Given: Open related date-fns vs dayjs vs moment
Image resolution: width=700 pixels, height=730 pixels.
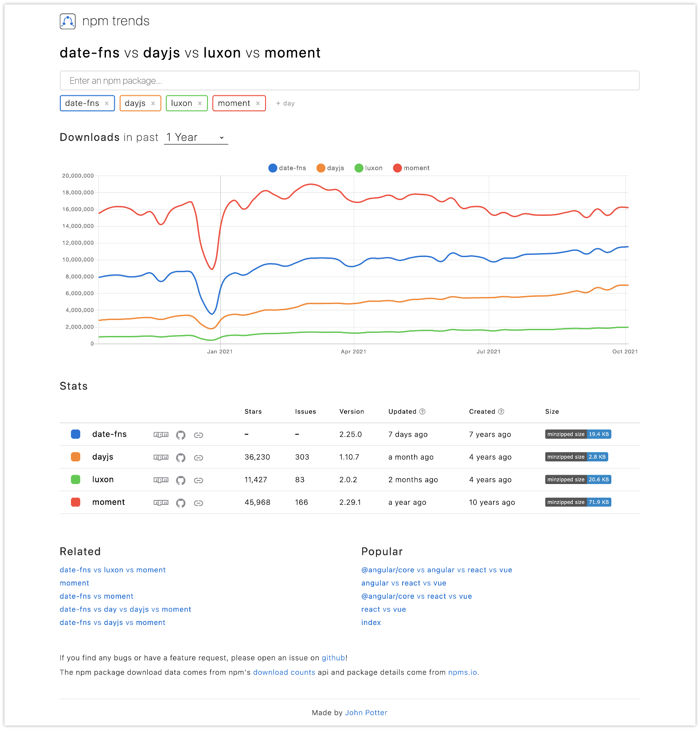Looking at the screenshot, I should [x=113, y=623].
